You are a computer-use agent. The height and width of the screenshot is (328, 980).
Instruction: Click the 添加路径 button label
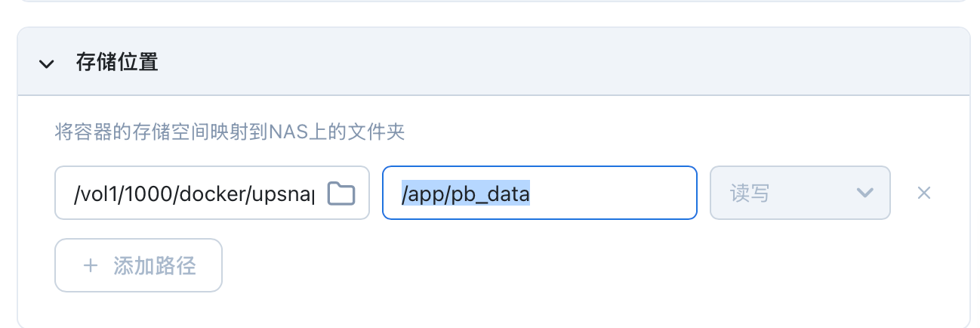coord(154,265)
